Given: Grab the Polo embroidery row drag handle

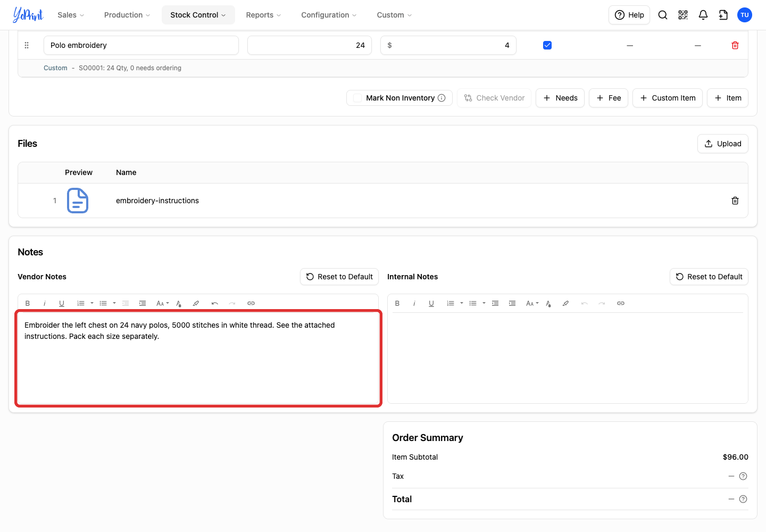Looking at the screenshot, I should 27,45.
